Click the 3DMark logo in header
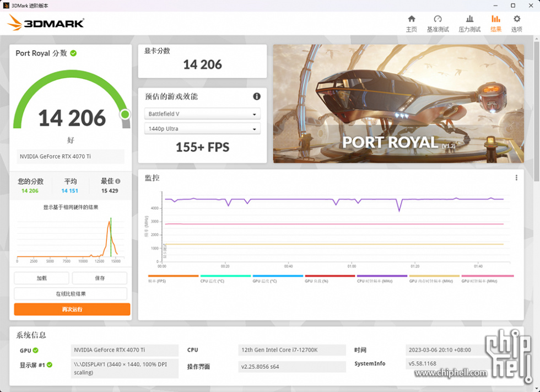The height and width of the screenshot is (392, 540). [x=45, y=23]
